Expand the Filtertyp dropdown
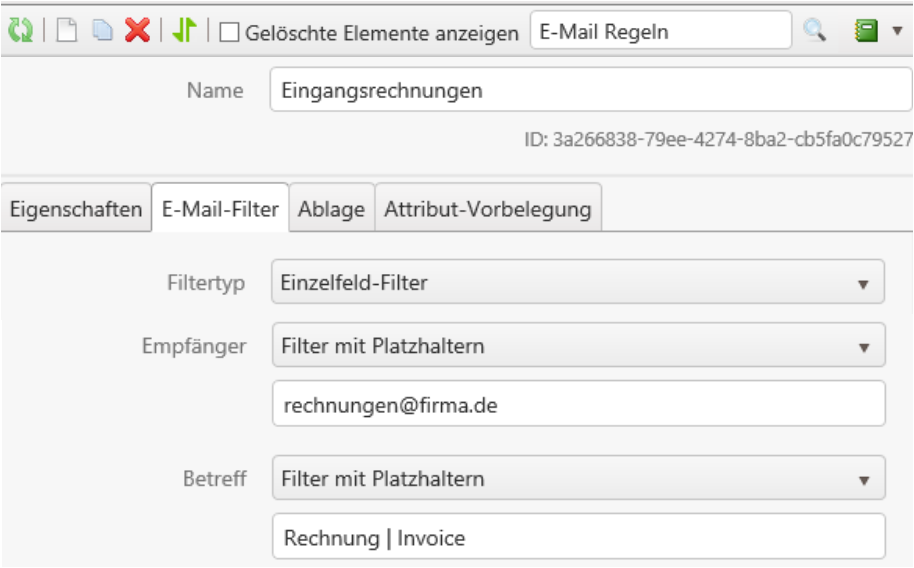The width and height of the screenshot is (914, 568). [x=578, y=283]
